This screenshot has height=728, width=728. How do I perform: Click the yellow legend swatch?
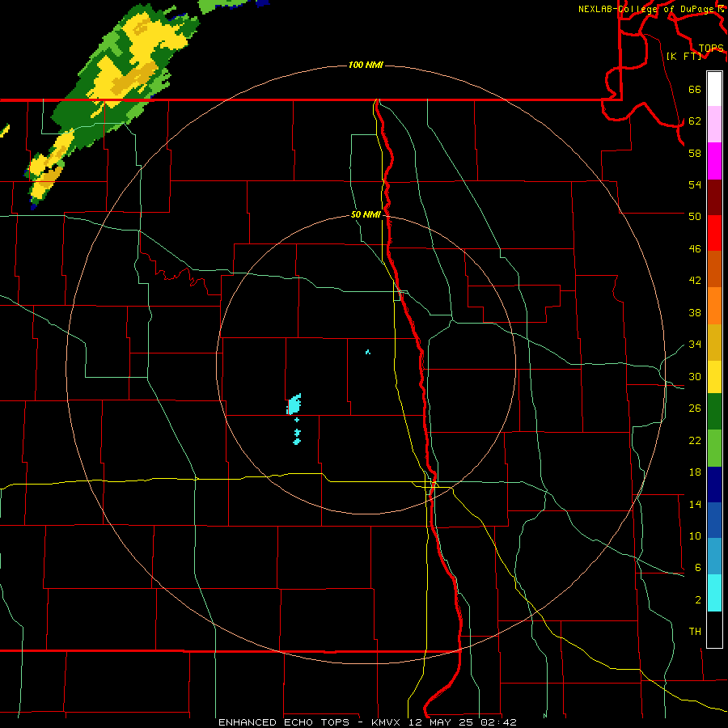point(714,377)
